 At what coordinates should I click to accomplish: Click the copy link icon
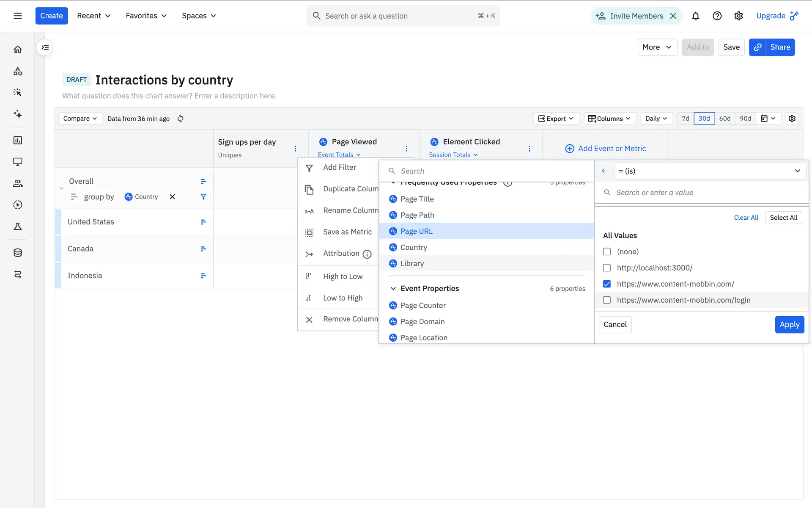click(757, 47)
